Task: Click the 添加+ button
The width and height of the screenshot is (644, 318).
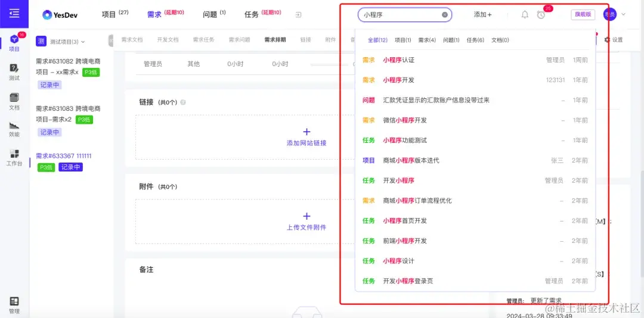Action: click(x=482, y=15)
